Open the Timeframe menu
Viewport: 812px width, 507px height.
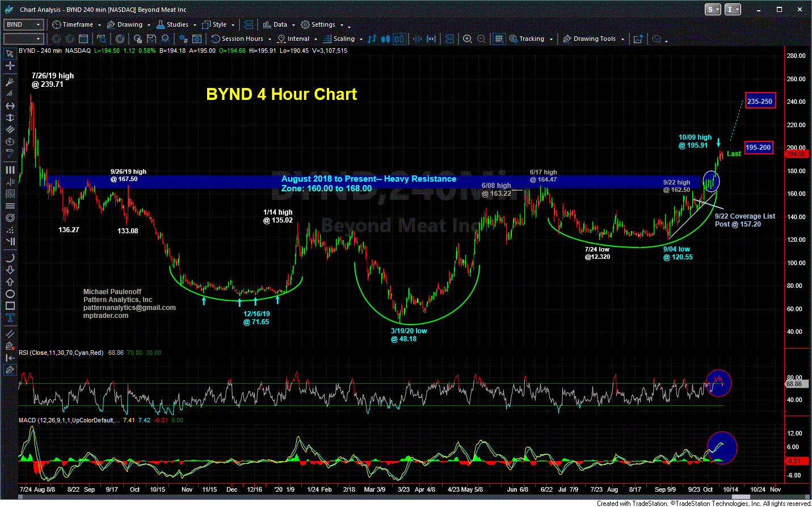tap(77, 24)
